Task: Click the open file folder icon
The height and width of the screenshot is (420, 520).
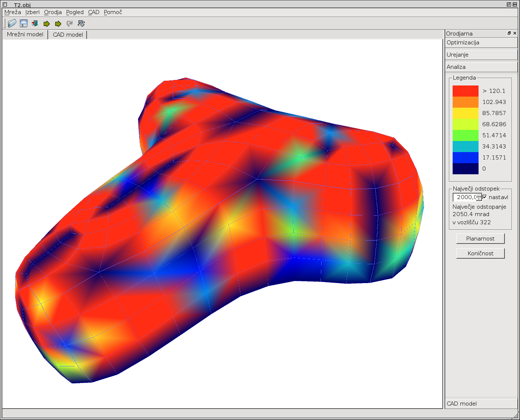Action: tap(12, 23)
